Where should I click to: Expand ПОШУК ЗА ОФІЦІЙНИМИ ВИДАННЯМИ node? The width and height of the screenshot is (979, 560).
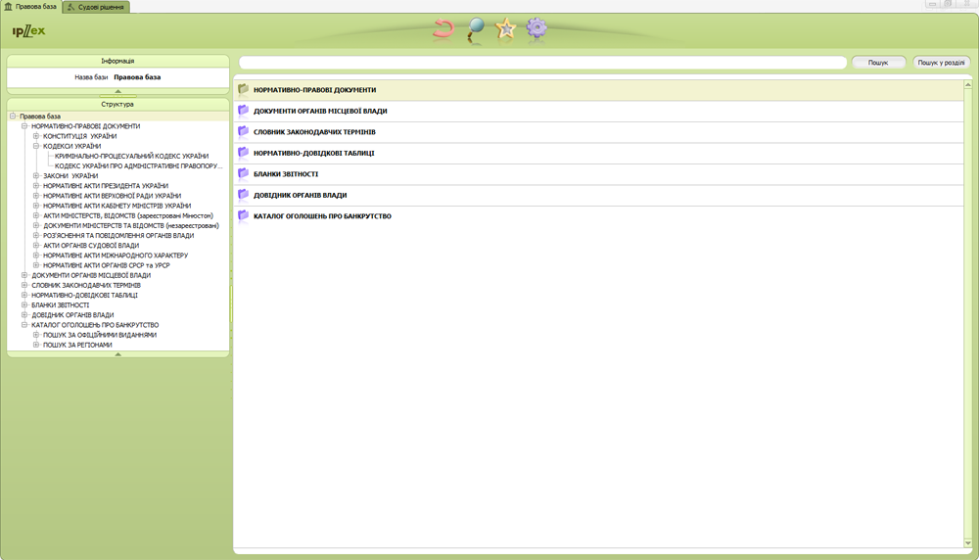click(36, 335)
